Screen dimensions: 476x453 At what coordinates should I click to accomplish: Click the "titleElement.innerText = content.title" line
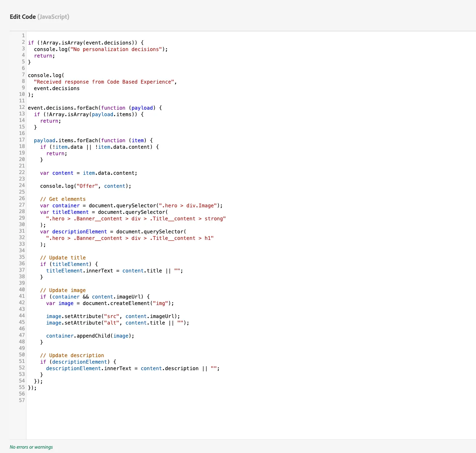pyautogui.click(x=115, y=271)
